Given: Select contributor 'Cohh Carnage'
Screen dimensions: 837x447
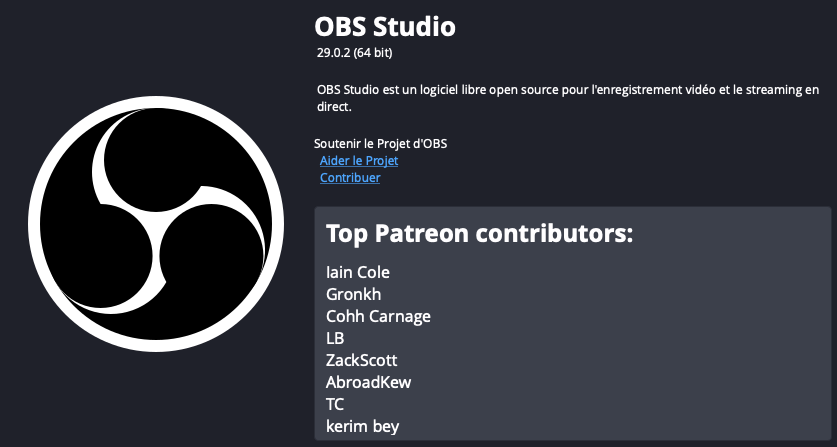Looking at the screenshot, I should (378, 317).
